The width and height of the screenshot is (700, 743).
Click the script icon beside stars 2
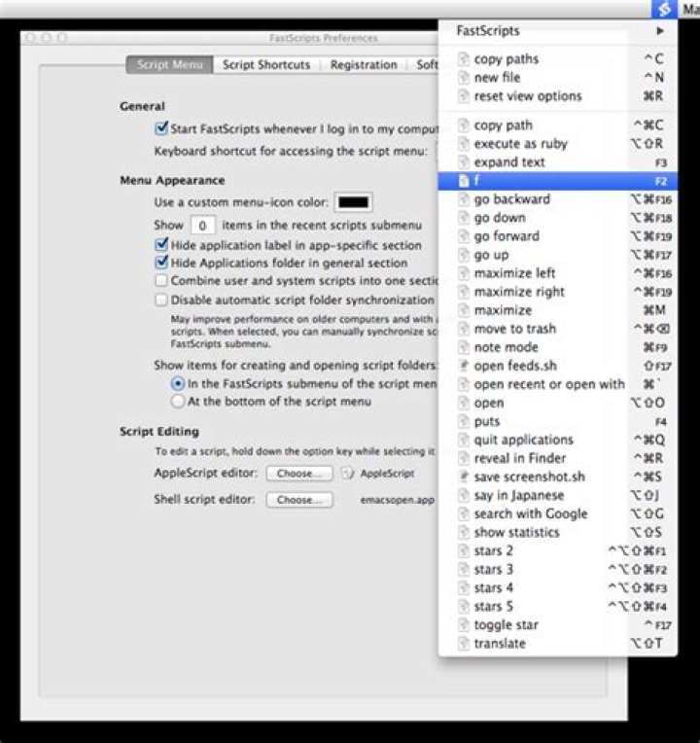click(464, 550)
